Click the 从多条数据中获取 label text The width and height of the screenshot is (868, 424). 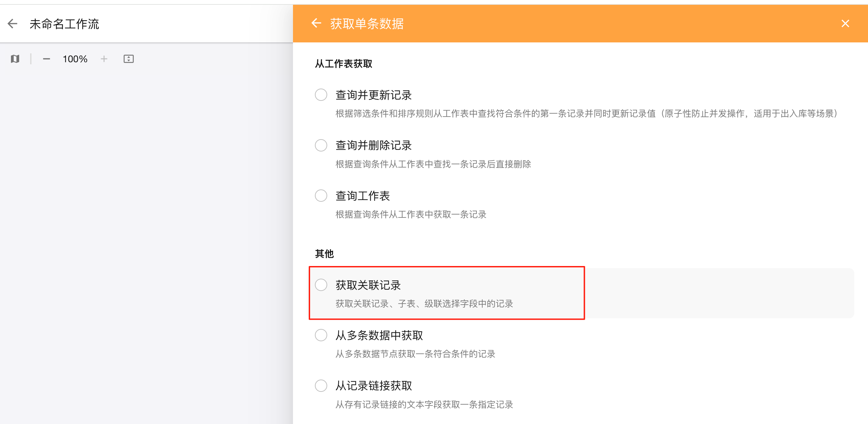tap(379, 335)
